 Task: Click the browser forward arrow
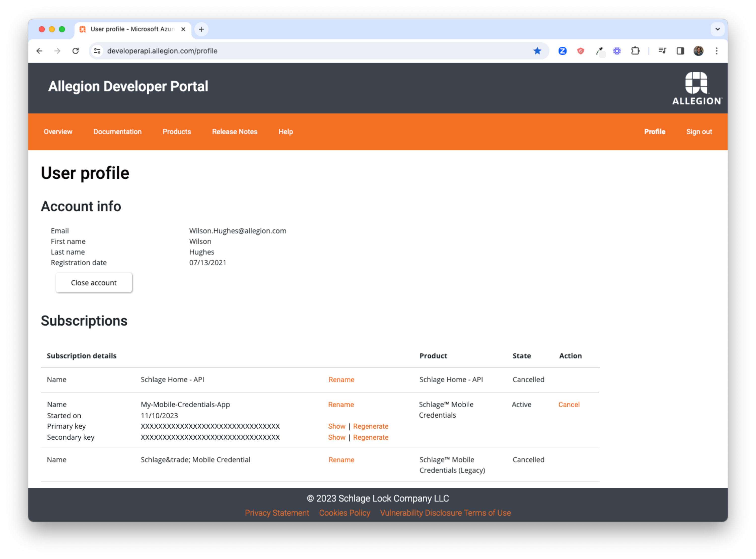click(x=57, y=51)
